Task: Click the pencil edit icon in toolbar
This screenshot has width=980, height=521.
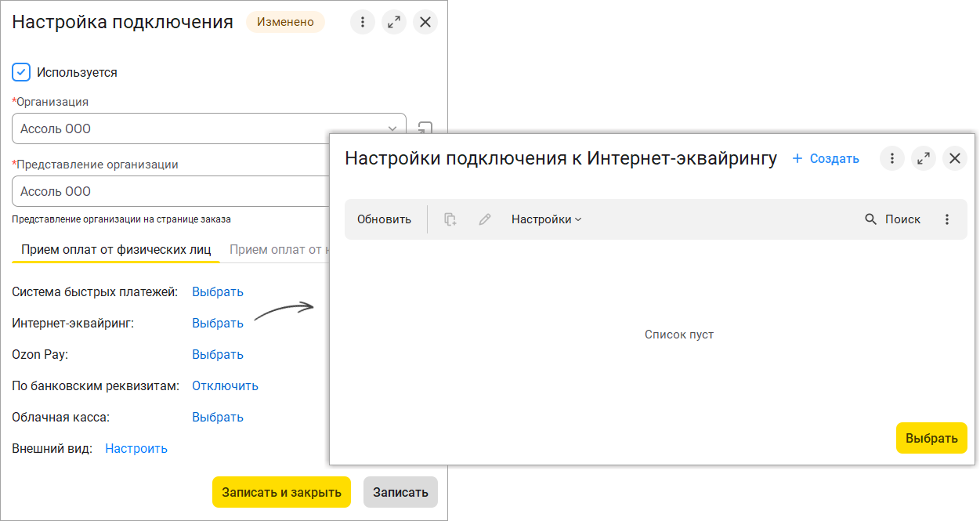Action: click(485, 219)
